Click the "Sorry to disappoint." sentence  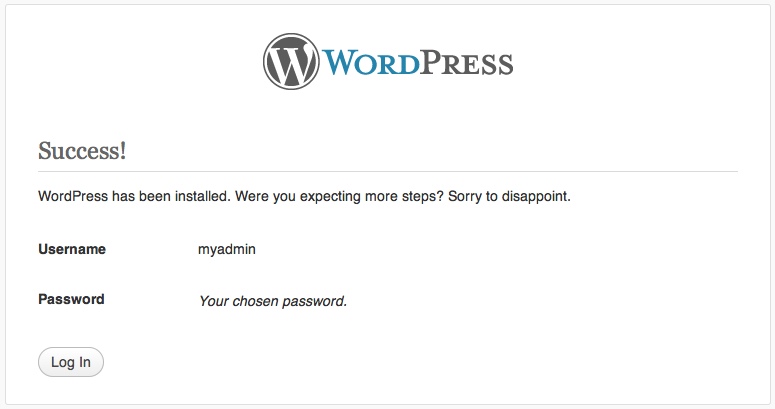pyautogui.click(x=510, y=196)
